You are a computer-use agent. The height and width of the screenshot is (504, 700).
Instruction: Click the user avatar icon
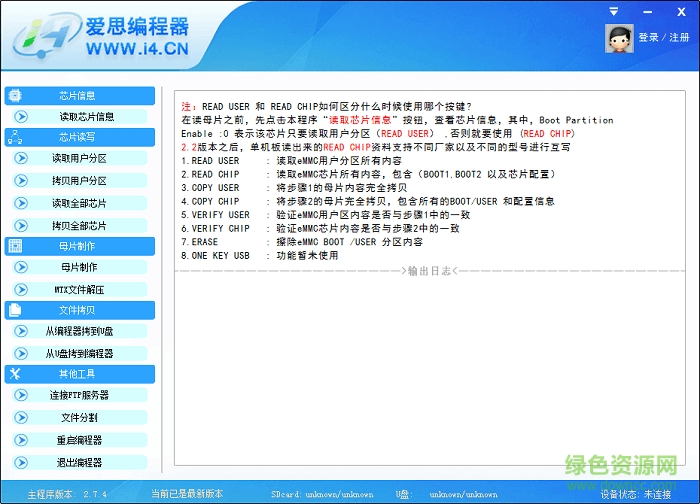pos(619,38)
